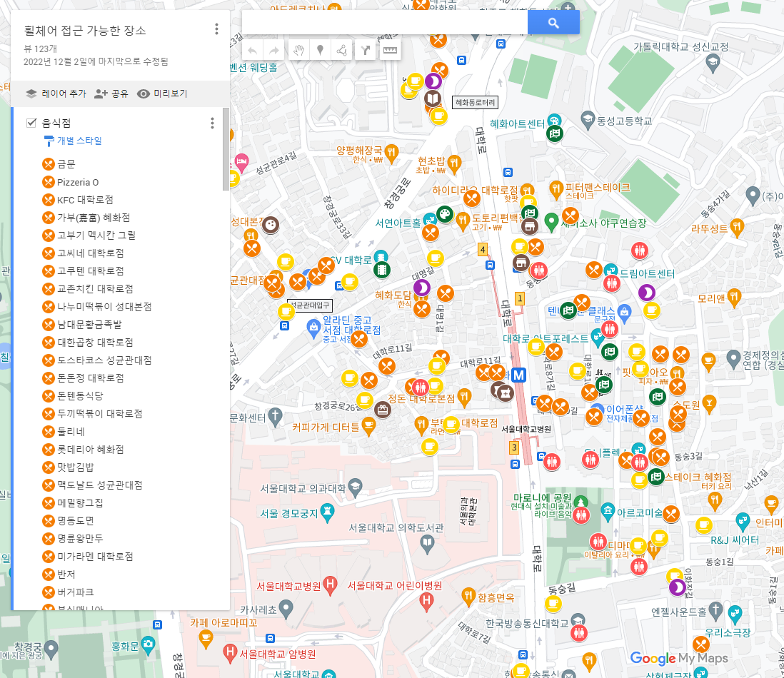Click the 서울대학교 의과대학 graduation cap marker

[x=355, y=488]
